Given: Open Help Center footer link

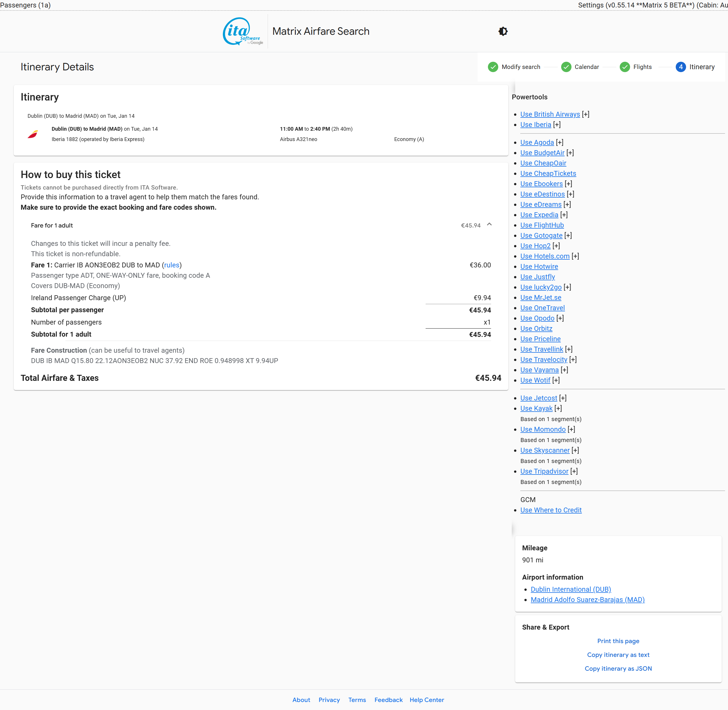Looking at the screenshot, I should pos(426,700).
